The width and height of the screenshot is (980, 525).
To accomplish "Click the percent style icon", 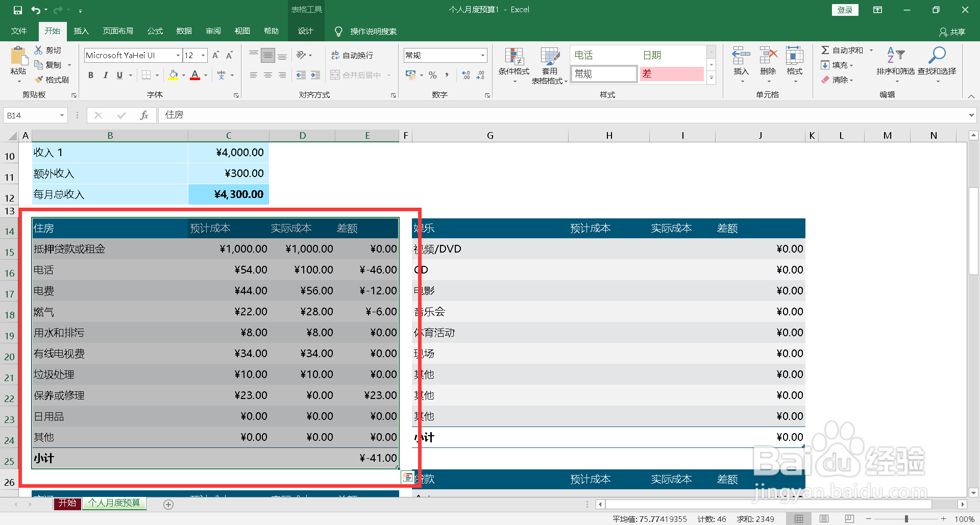I will pyautogui.click(x=433, y=75).
